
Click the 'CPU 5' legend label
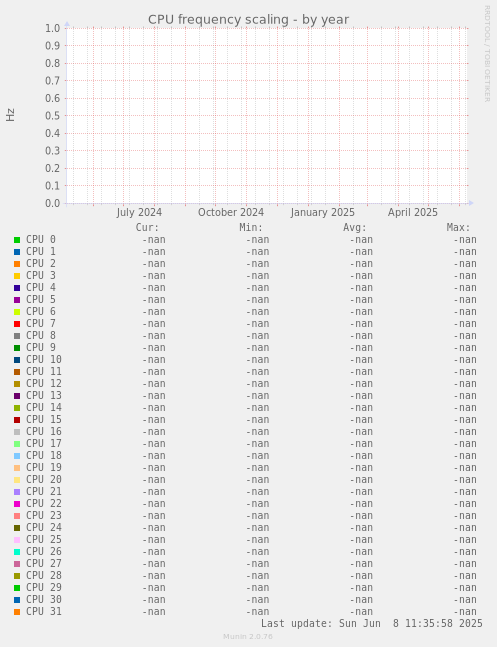coord(41,300)
